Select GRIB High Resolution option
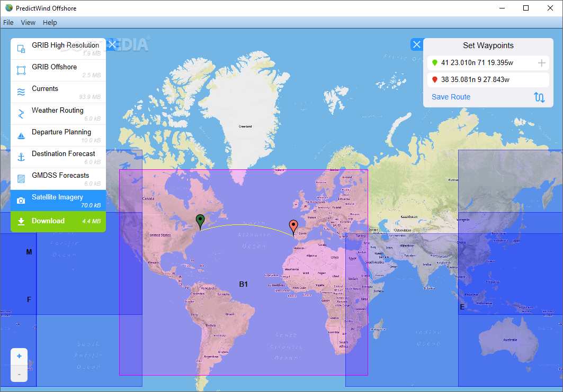 click(x=58, y=49)
